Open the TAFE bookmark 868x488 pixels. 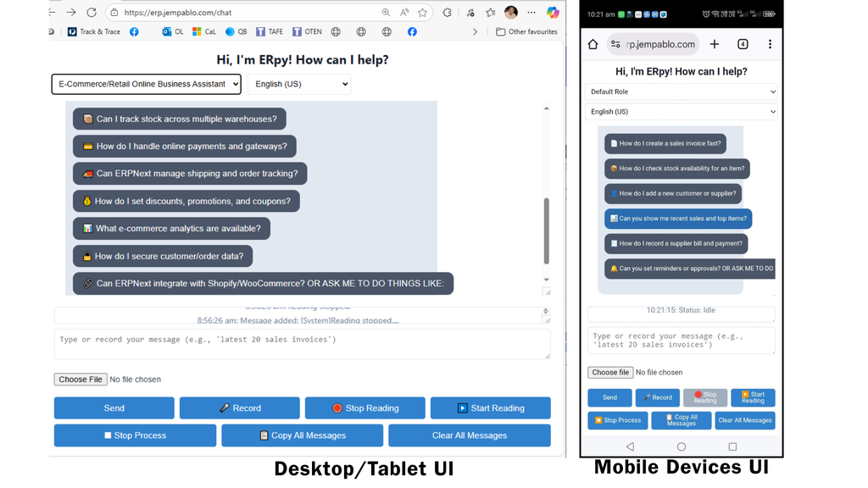pyautogui.click(x=270, y=31)
